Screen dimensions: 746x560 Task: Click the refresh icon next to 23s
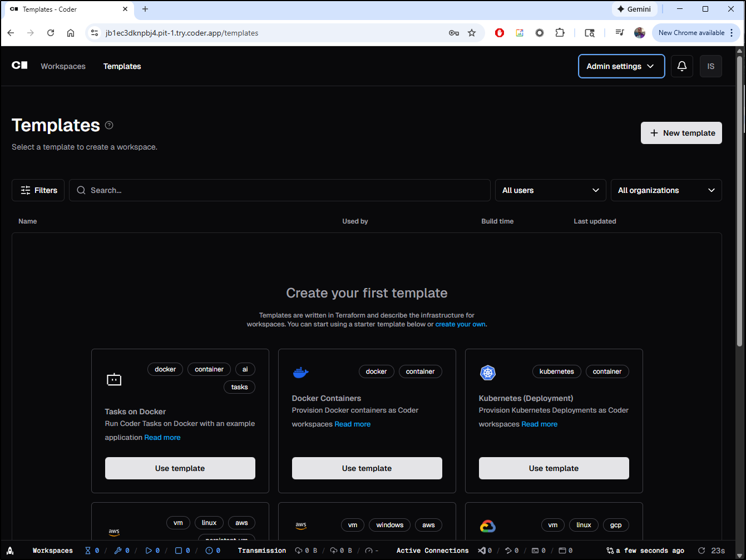(x=701, y=551)
